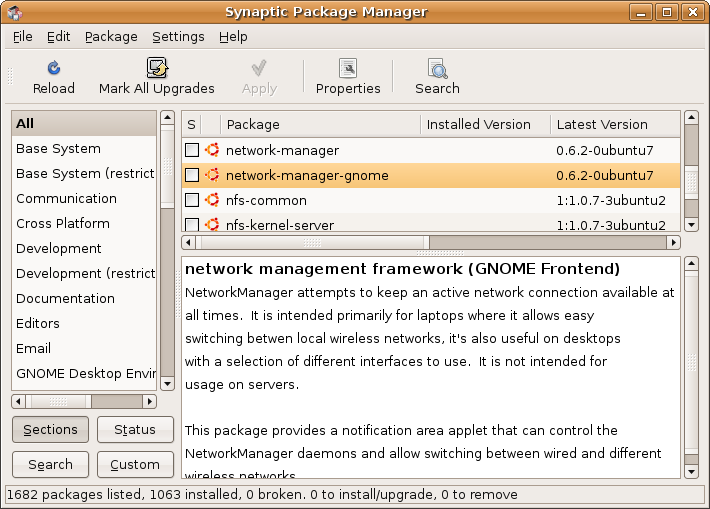Select the Communication section
Screen dimensions: 710x509
pos(84,198)
